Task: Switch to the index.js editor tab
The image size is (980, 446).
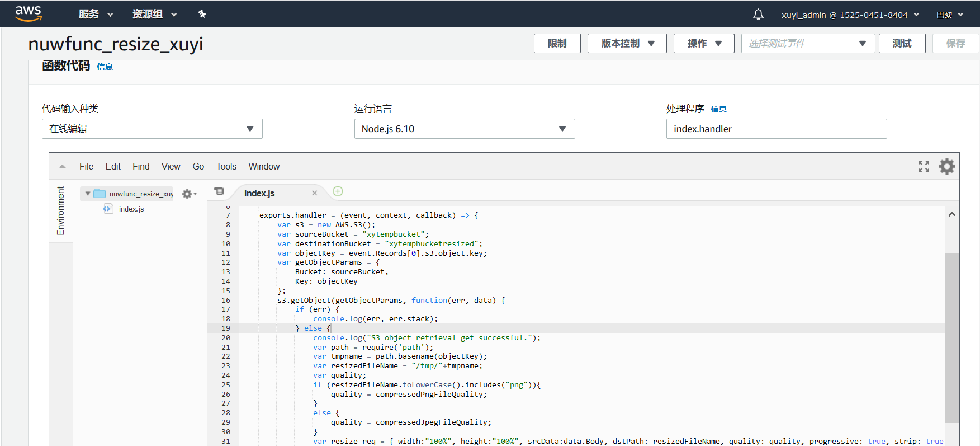Action: [x=259, y=193]
